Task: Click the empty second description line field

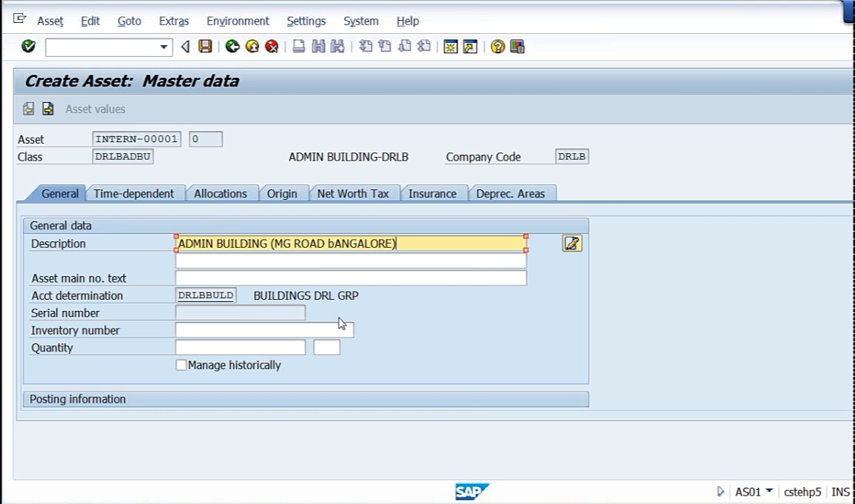Action: 351,261
